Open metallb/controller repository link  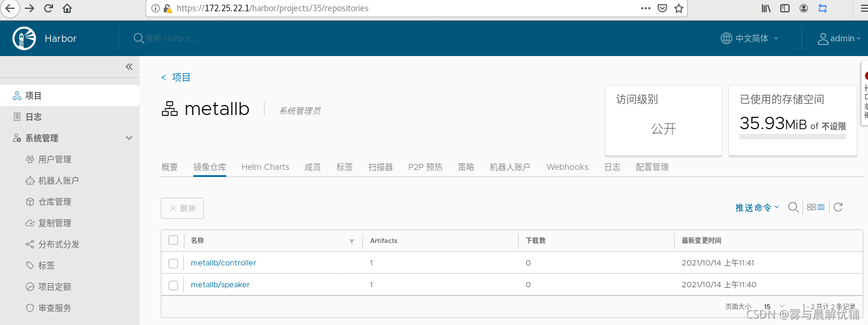223,263
